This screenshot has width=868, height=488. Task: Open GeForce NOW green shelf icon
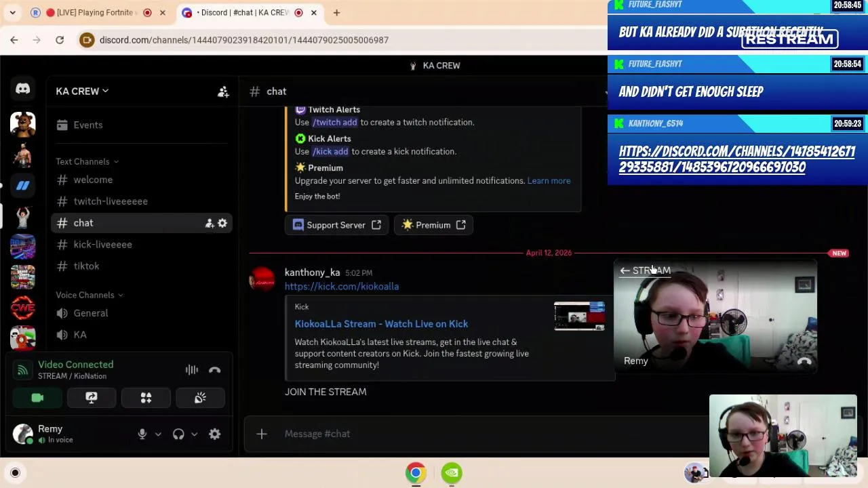tap(452, 473)
